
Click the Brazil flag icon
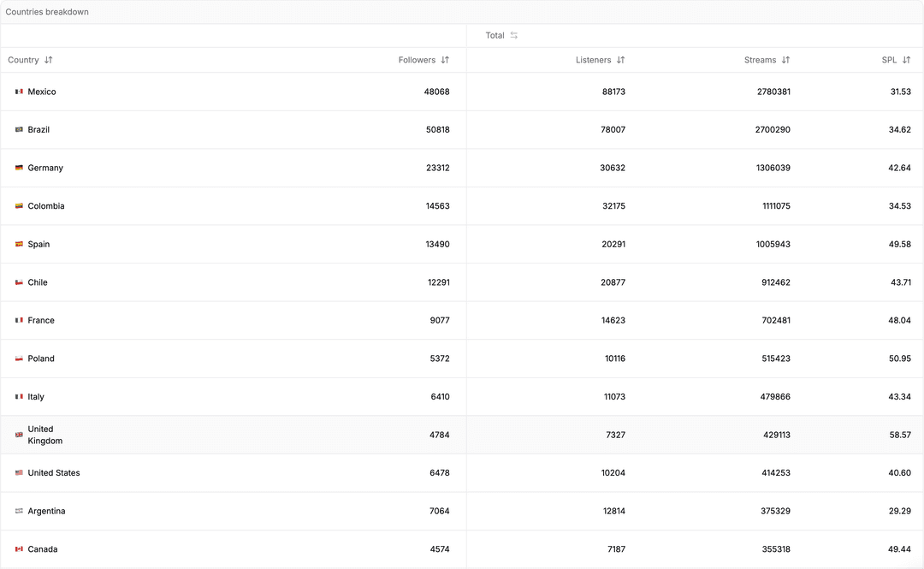[x=18, y=129]
